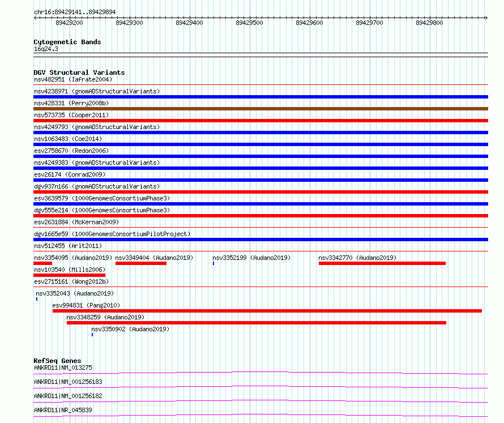The image size is (504, 423).
Task: Click the ANKRD11|NR_045839 gene label
Action: pos(63,410)
